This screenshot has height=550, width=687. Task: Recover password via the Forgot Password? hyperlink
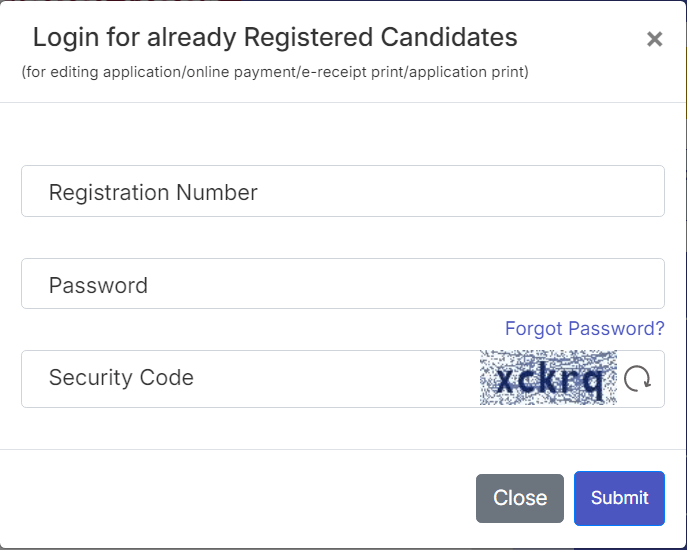tap(584, 328)
